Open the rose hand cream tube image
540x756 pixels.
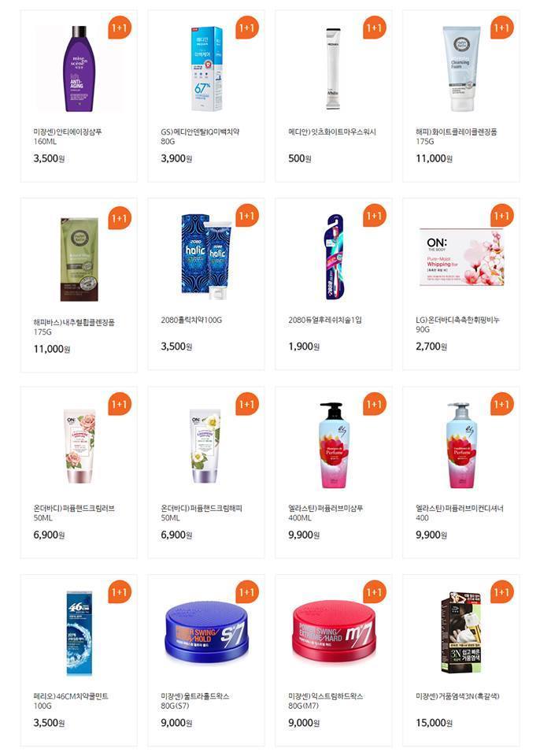(80, 447)
